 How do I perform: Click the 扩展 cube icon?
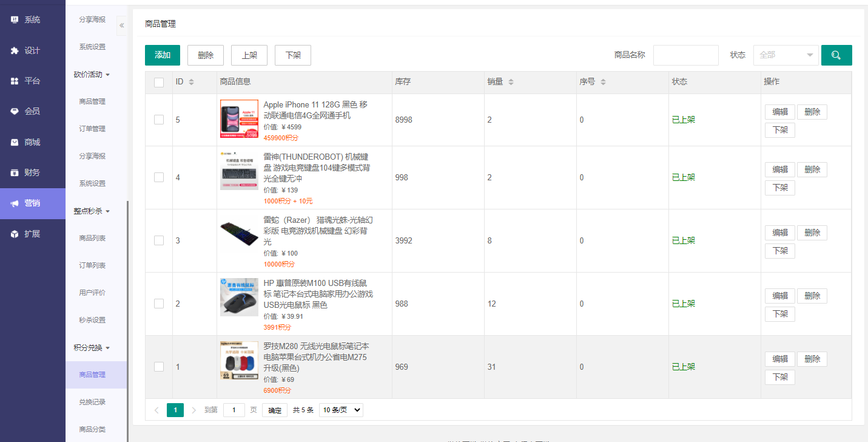tap(15, 234)
